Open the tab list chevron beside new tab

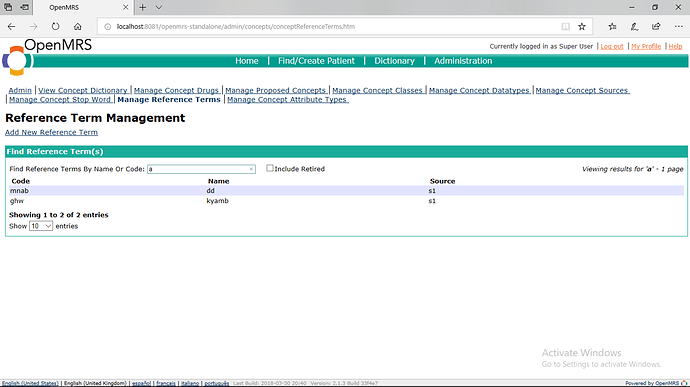pyautogui.click(x=159, y=7)
